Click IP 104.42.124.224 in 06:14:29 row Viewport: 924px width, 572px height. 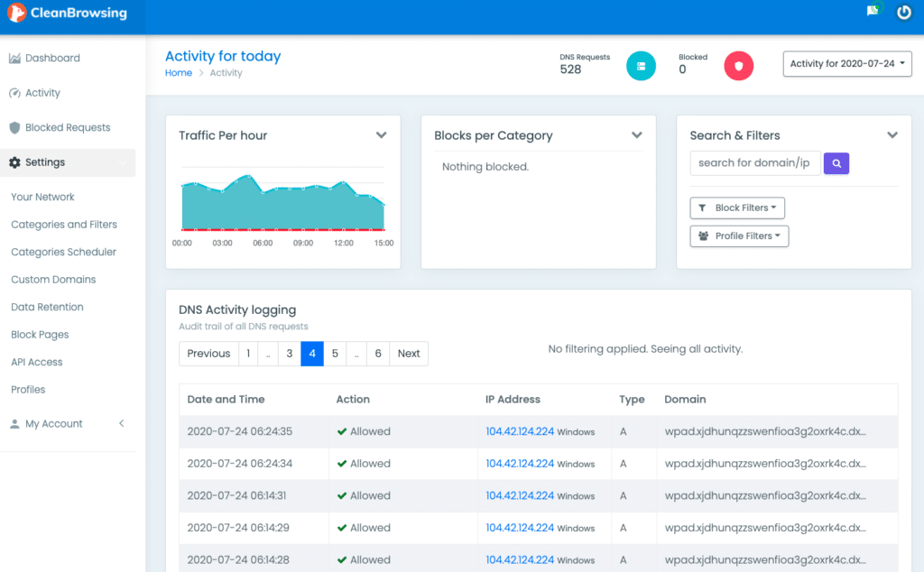pos(520,528)
